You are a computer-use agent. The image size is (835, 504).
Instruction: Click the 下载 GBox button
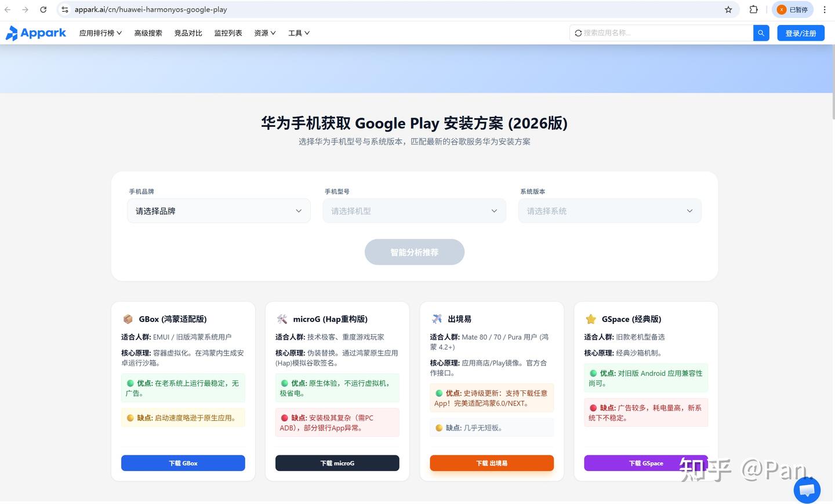(x=183, y=463)
